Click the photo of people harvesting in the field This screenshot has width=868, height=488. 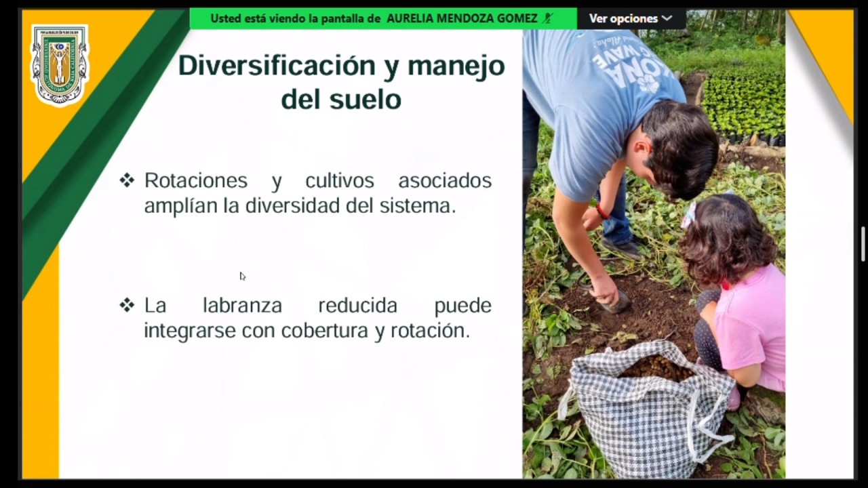(654, 254)
